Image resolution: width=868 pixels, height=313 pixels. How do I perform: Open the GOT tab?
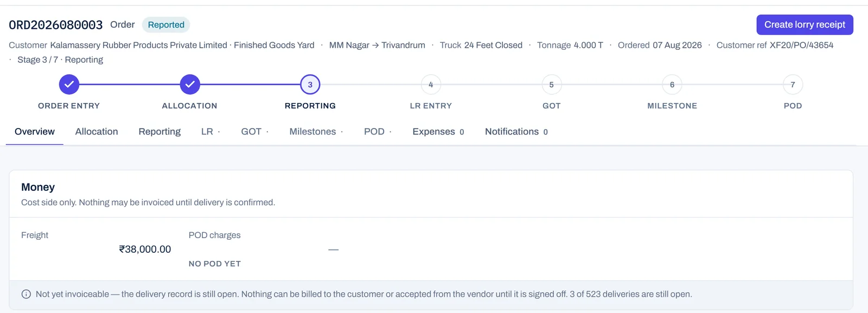click(255, 131)
